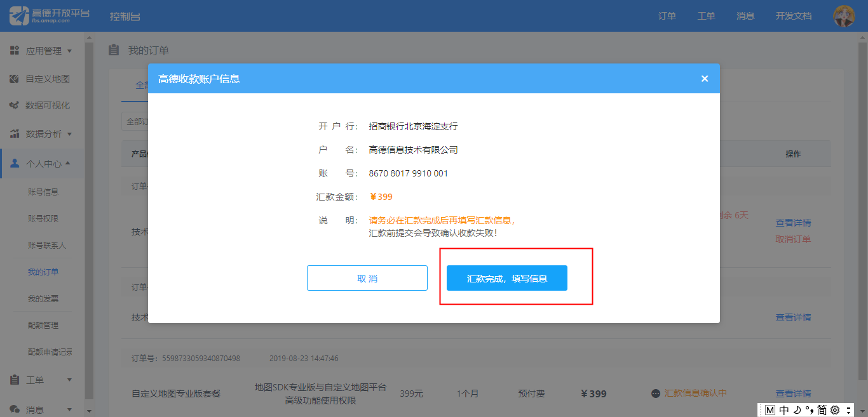868x417 pixels.
Task: Open the 控制台 link in header
Action: (125, 17)
